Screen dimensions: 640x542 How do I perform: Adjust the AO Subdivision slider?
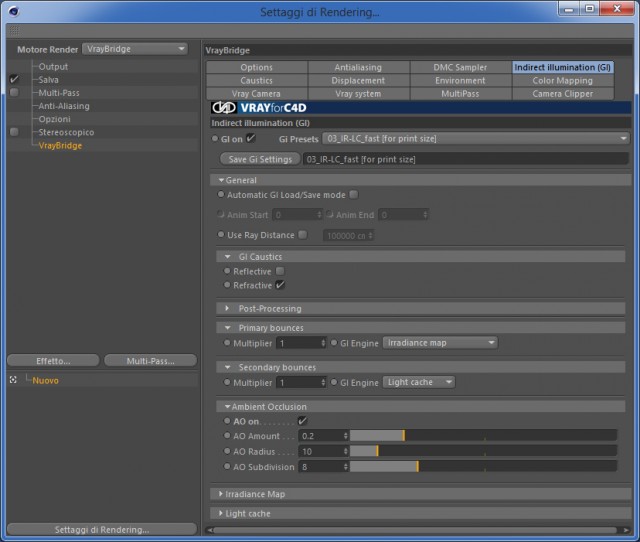[483, 466]
